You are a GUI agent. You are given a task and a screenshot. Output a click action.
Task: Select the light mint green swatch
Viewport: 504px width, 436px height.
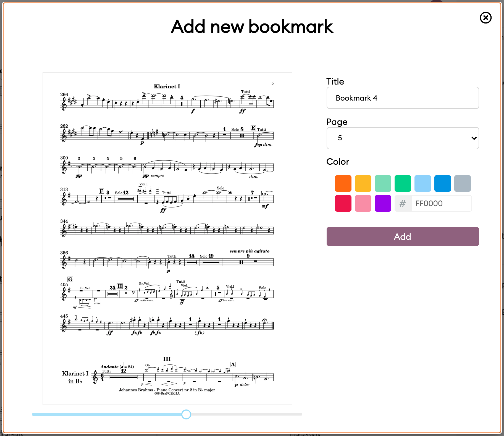point(383,183)
